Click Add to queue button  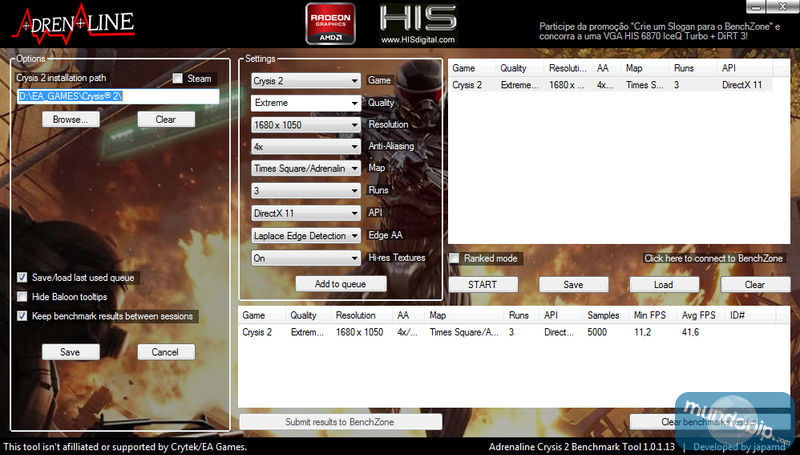pyautogui.click(x=341, y=284)
